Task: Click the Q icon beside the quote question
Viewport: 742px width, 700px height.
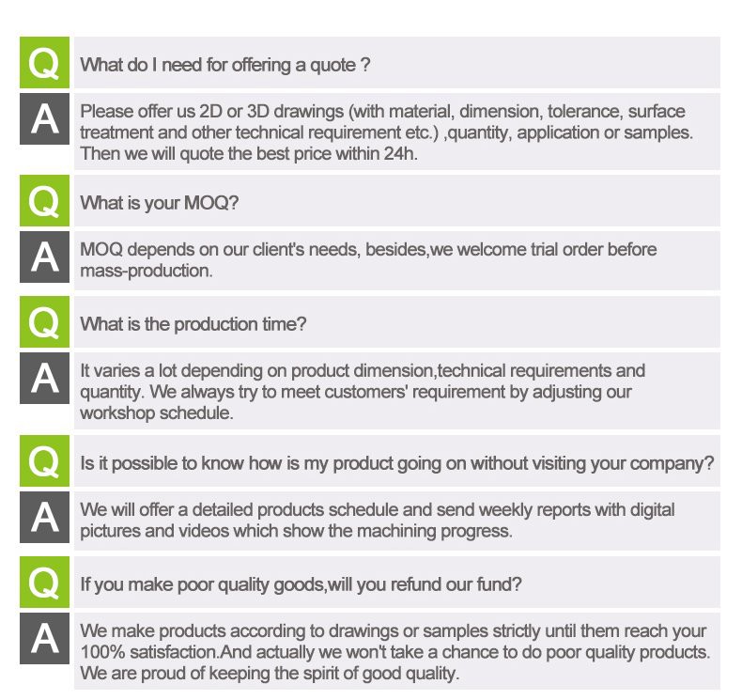Action: (43, 64)
